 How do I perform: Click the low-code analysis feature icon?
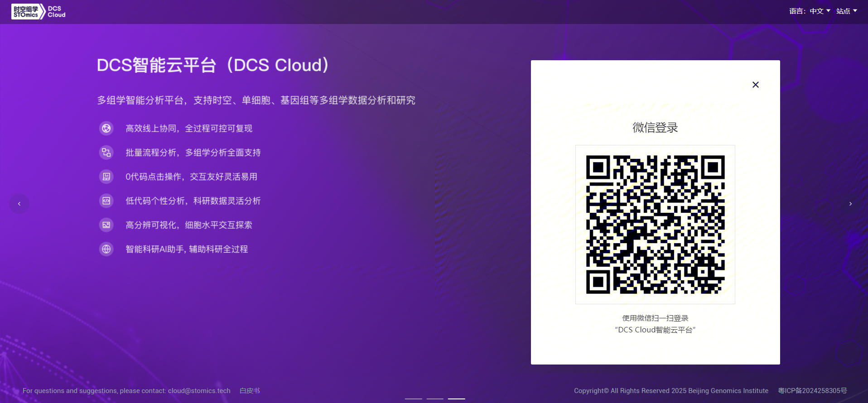[106, 201]
